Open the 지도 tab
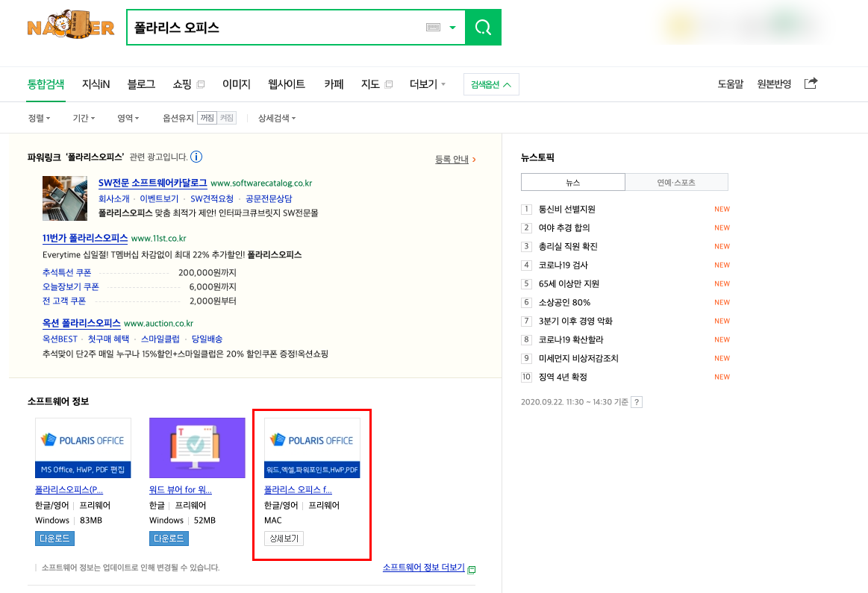 370,84
